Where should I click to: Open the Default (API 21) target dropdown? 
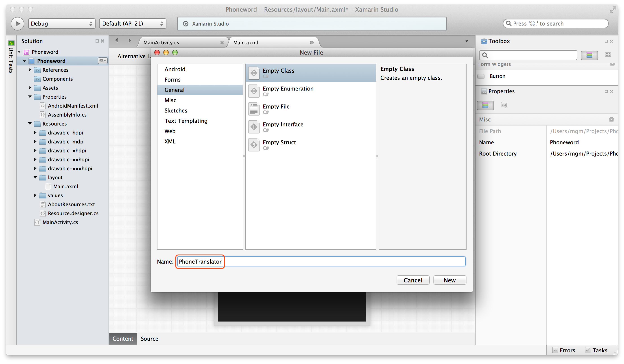[133, 24]
